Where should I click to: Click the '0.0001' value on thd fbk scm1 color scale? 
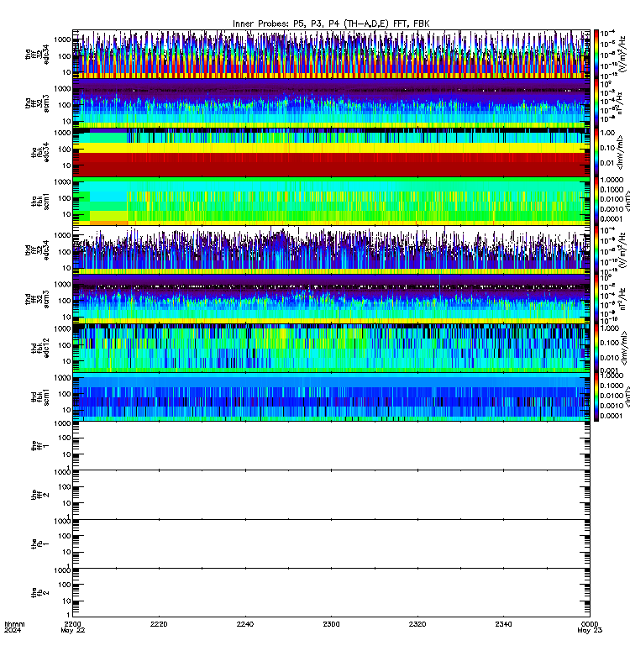coord(612,416)
